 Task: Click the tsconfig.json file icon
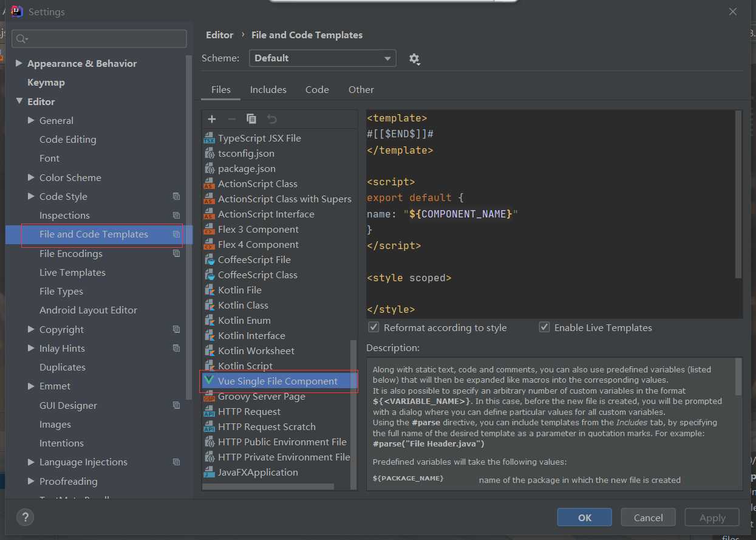coord(209,153)
